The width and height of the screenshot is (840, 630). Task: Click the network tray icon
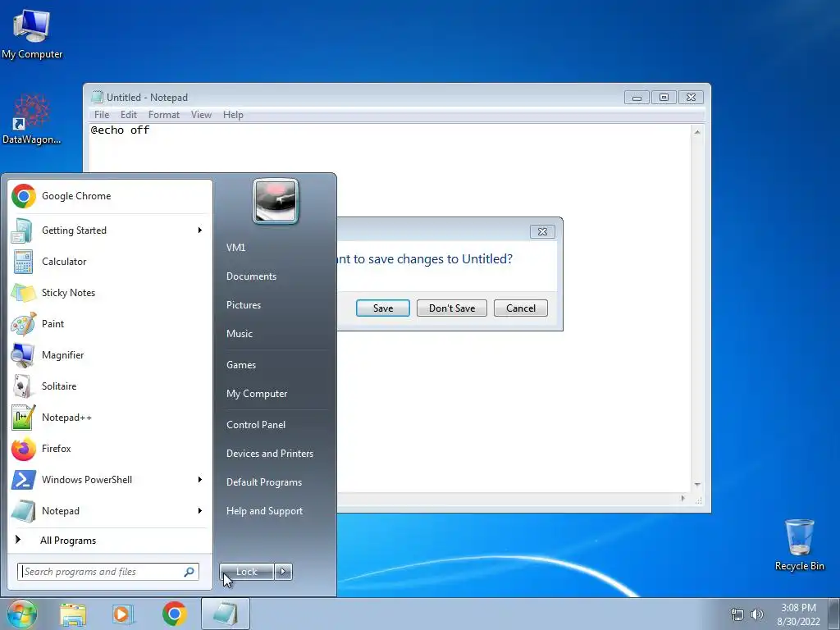[x=737, y=614]
